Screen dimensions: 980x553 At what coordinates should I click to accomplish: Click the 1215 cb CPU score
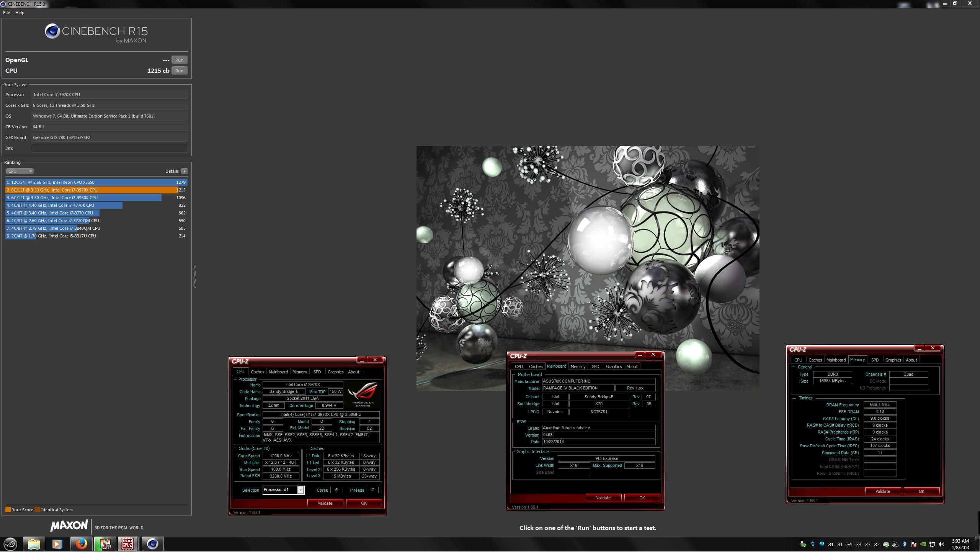158,71
